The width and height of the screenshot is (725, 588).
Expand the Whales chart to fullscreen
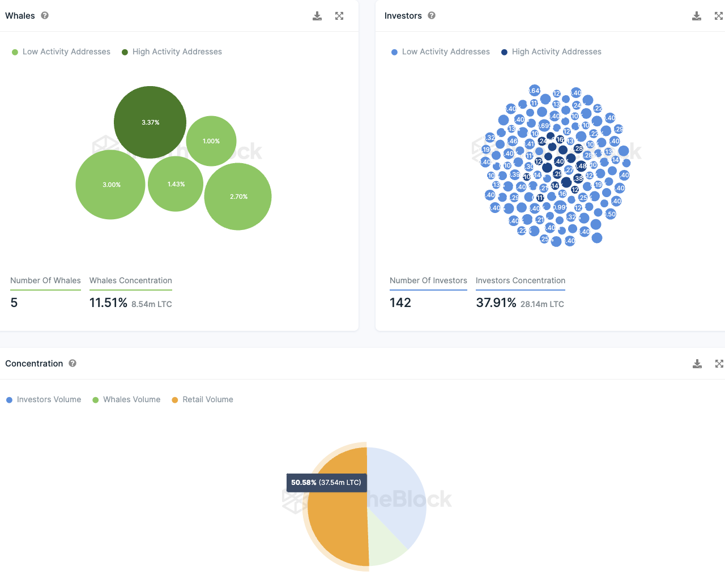point(339,16)
